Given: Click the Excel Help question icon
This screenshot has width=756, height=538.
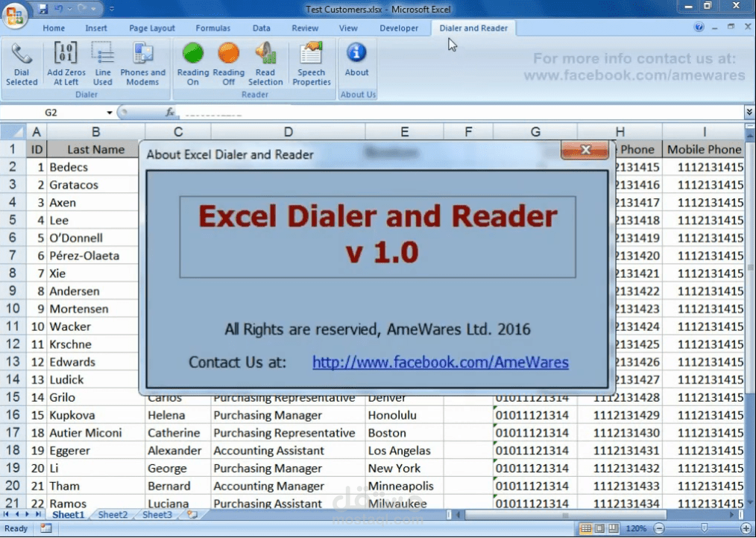Looking at the screenshot, I should tap(699, 27).
